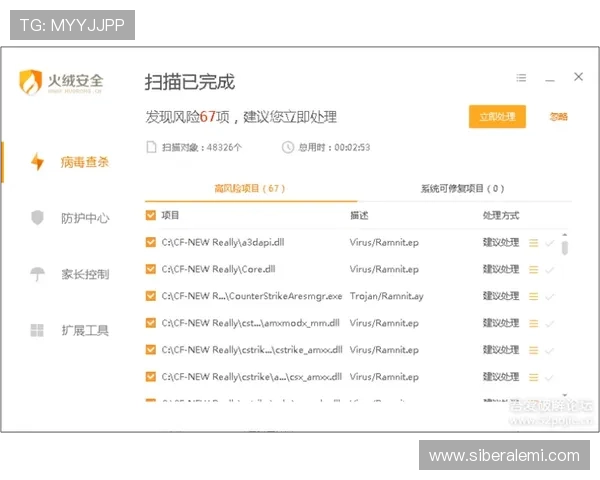The image size is (600, 480).
Task: Open details menu for csx_amxx.dll row
Action: (533, 377)
